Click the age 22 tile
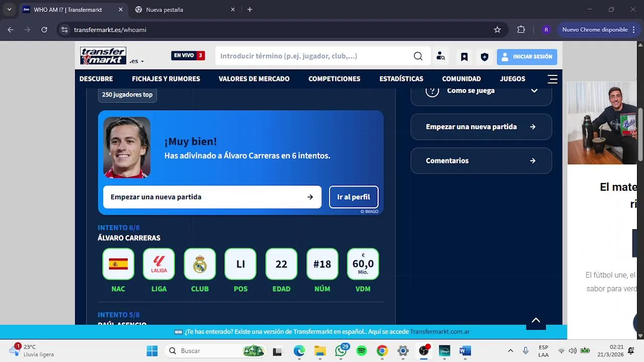The height and width of the screenshot is (362, 644). coord(281,264)
